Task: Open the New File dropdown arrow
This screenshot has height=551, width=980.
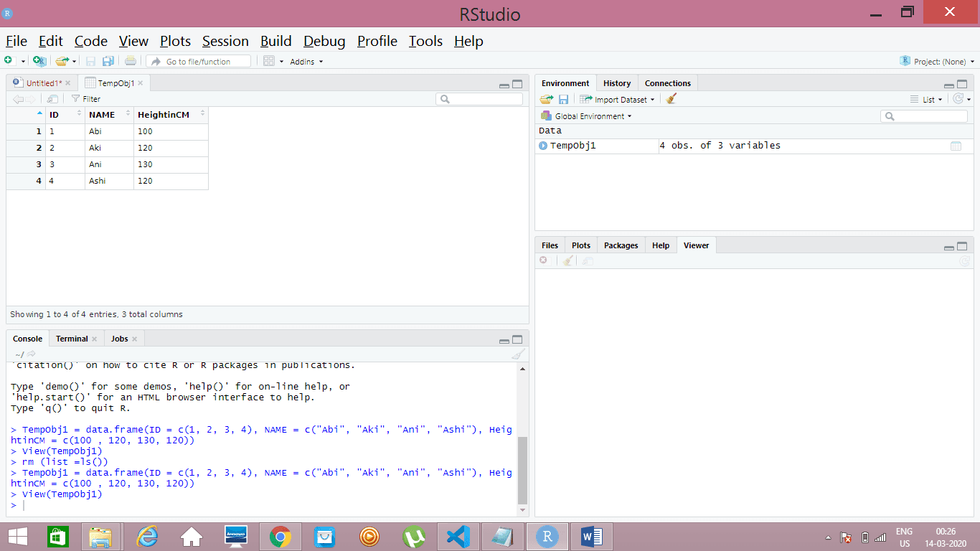Action: pyautogui.click(x=23, y=62)
